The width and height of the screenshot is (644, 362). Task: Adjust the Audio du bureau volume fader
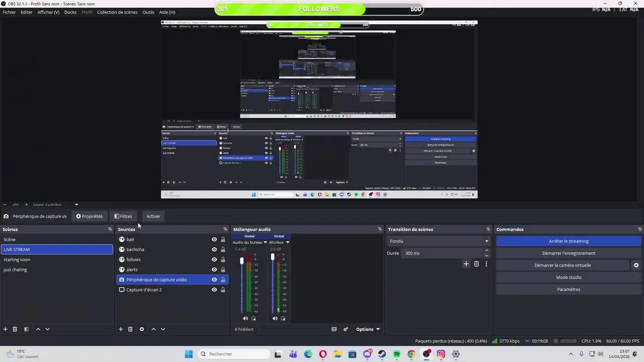[x=242, y=261]
